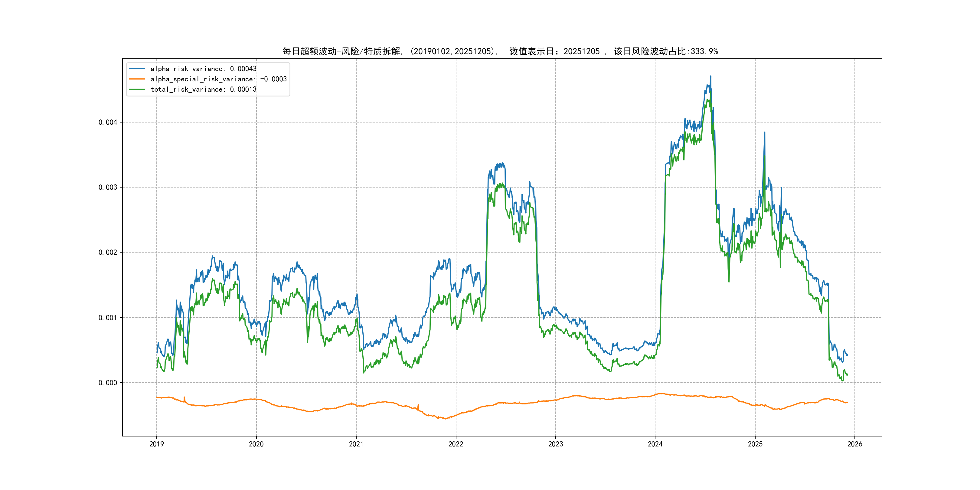Click the 0.004 y-axis tick label
The image size is (980, 490).
pyautogui.click(x=108, y=122)
